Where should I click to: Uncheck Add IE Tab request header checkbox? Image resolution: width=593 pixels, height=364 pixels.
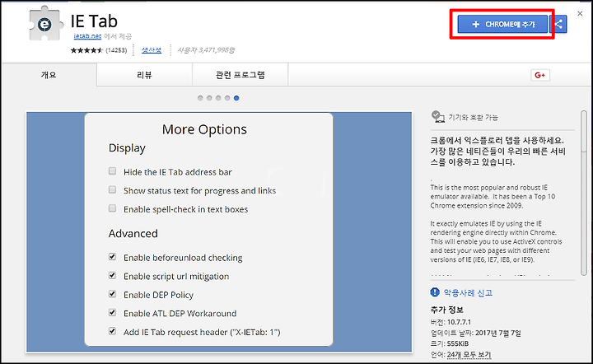(x=112, y=331)
